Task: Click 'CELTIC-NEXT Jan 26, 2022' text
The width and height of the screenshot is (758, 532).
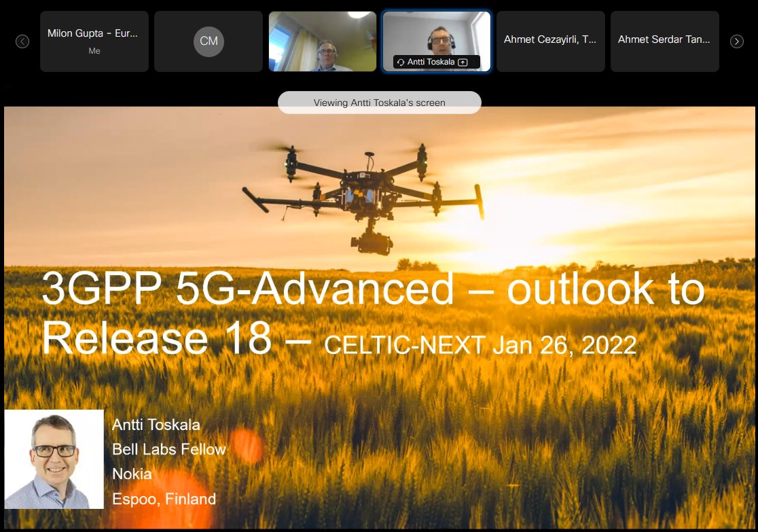Action: [x=480, y=345]
